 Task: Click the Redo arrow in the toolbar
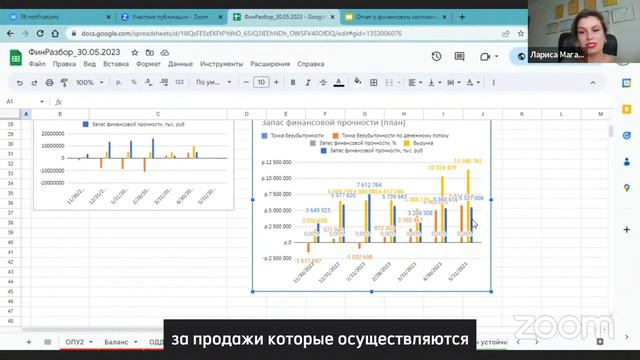[34, 83]
